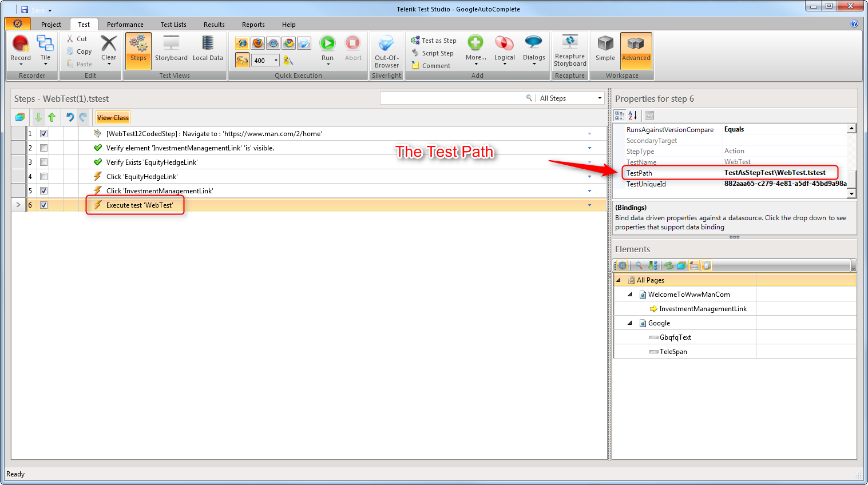Collapse the Google page node
Image resolution: width=868 pixels, height=485 pixels.
[x=630, y=323]
